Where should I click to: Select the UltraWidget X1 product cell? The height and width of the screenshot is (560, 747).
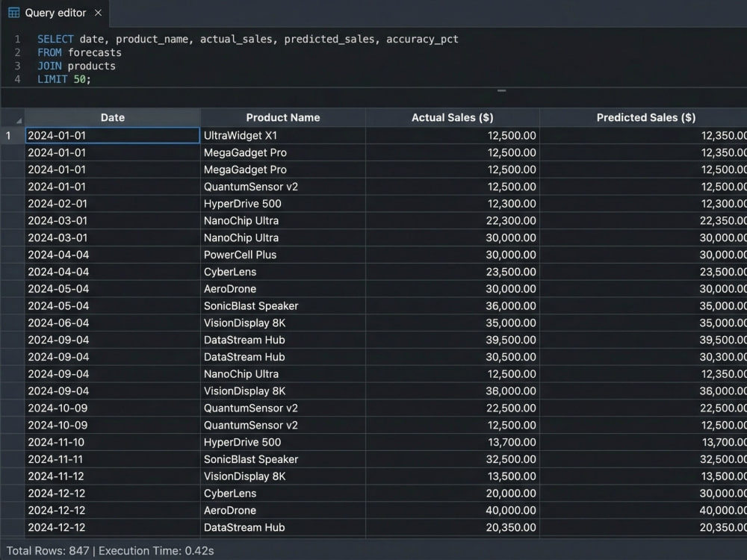pos(283,135)
